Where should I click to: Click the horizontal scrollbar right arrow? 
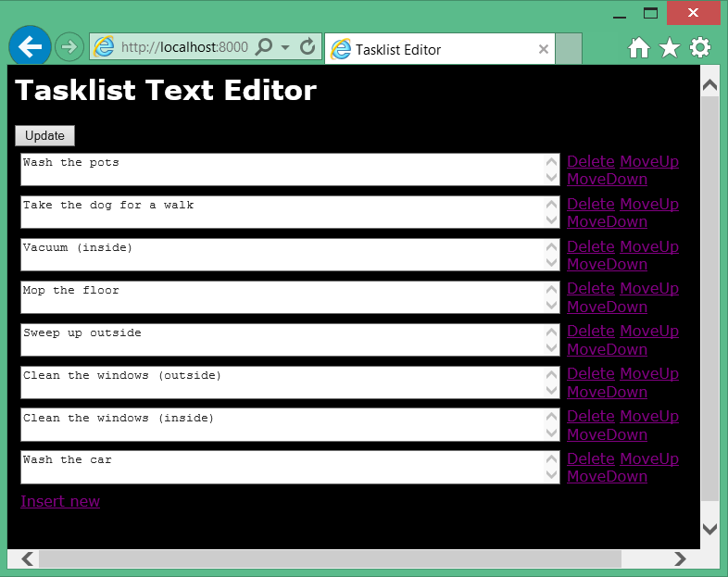pyautogui.click(x=680, y=558)
